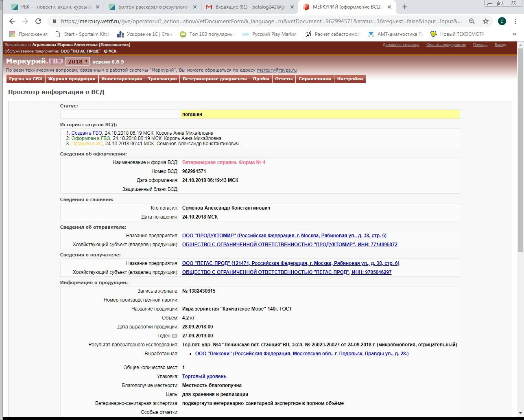This screenshot has height=420, width=524.
Task: Open Расчёт себестоимости bookmark
Action: pyautogui.click(x=332, y=34)
